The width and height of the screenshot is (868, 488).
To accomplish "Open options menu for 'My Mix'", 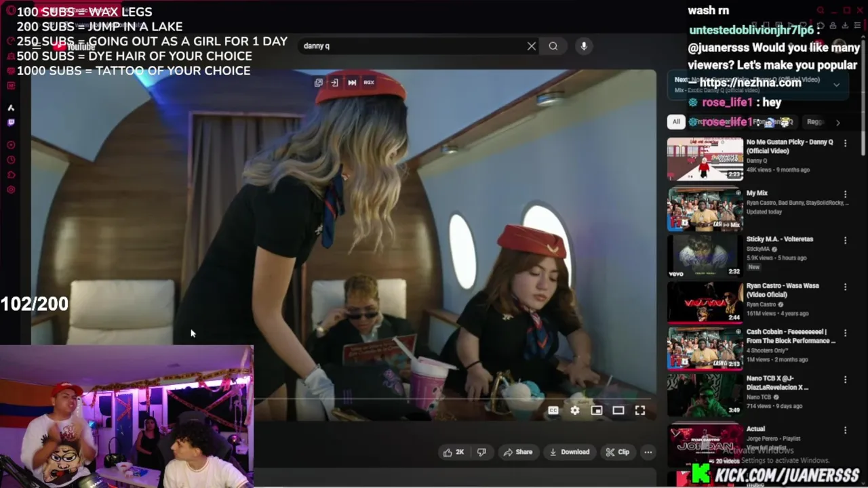I will pyautogui.click(x=845, y=194).
